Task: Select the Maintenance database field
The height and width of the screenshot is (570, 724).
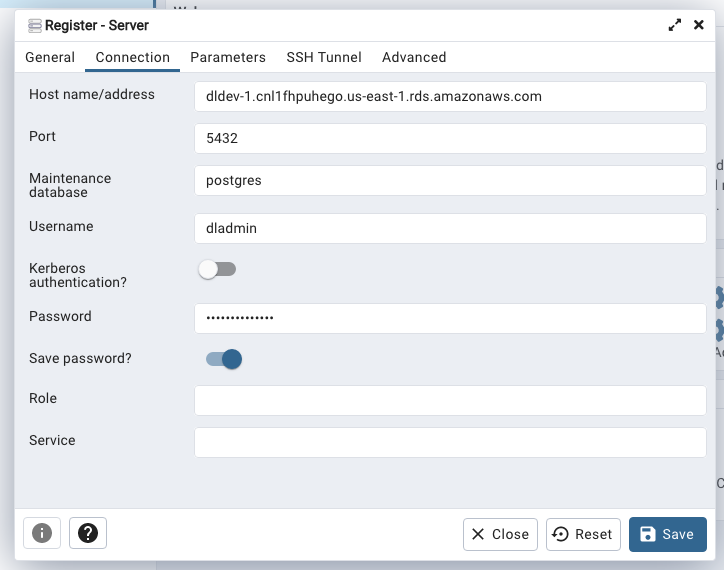Action: [450, 181]
